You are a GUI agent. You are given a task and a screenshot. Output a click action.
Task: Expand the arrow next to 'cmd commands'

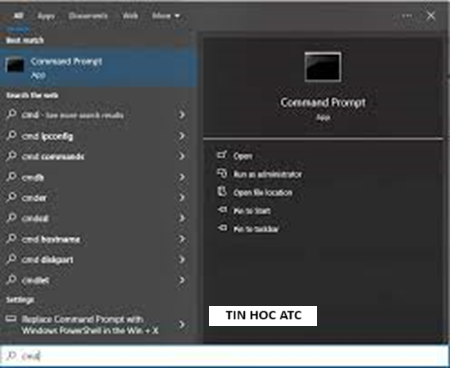tap(182, 156)
